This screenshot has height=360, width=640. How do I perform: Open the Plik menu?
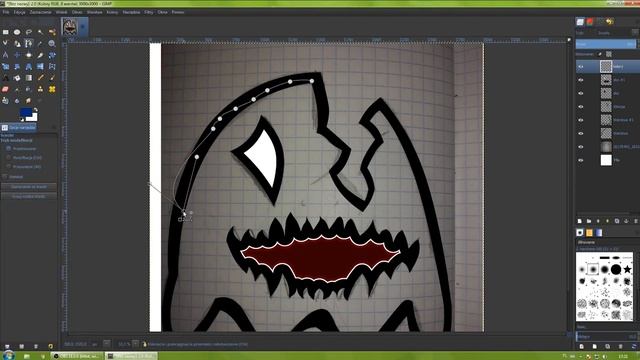click(6, 12)
